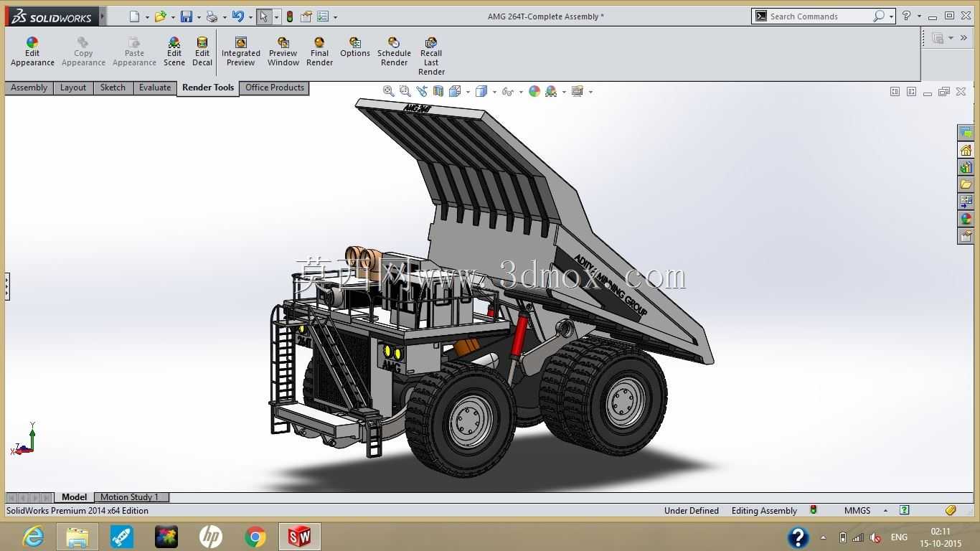The image size is (980, 551).
Task: Rebuild the model with traffic light icon
Action: [290, 17]
